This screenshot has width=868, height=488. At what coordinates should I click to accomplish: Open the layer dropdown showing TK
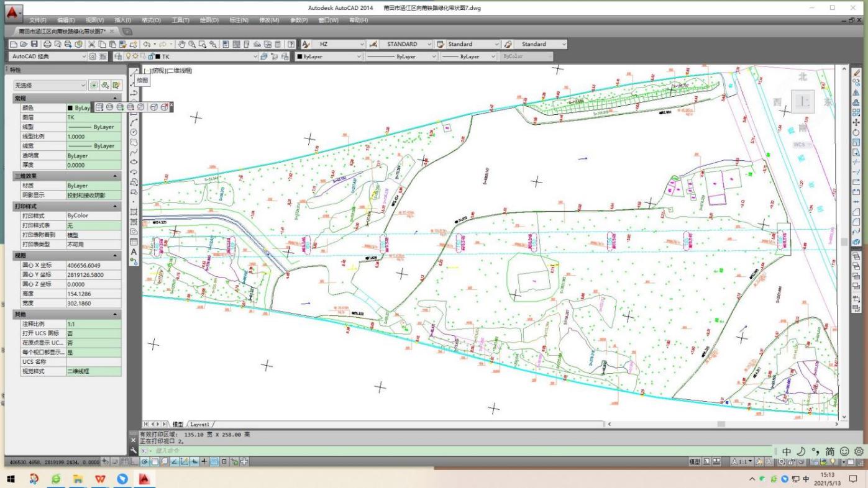click(x=191, y=56)
